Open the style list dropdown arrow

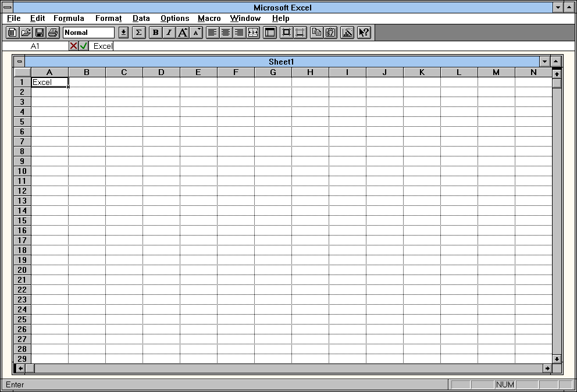pyautogui.click(x=124, y=33)
